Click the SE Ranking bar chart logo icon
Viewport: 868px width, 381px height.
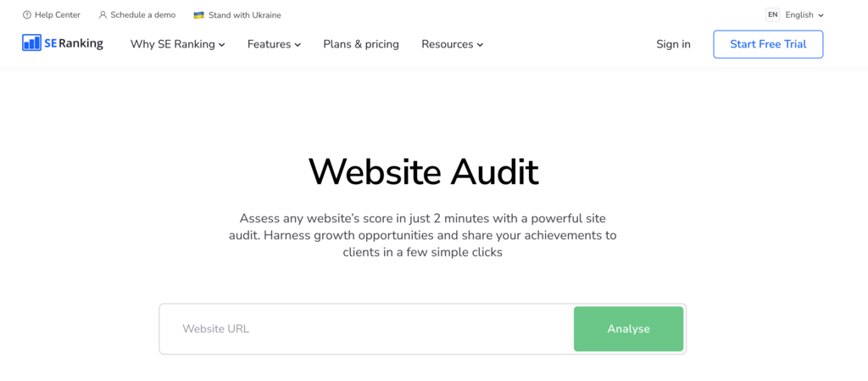pos(32,43)
